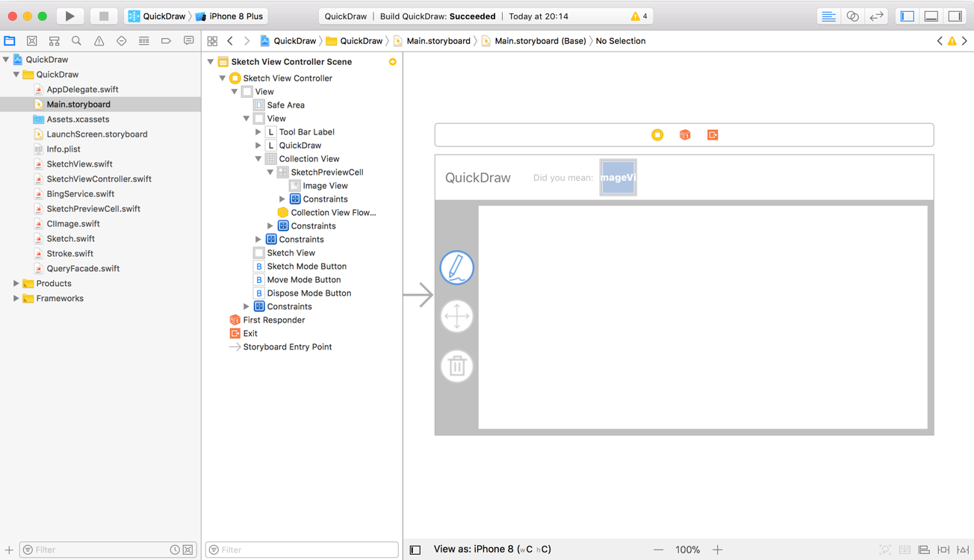The image size is (974, 560).
Task: Collapse the QuickDraw project root
Action: pyautogui.click(x=6, y=60)
